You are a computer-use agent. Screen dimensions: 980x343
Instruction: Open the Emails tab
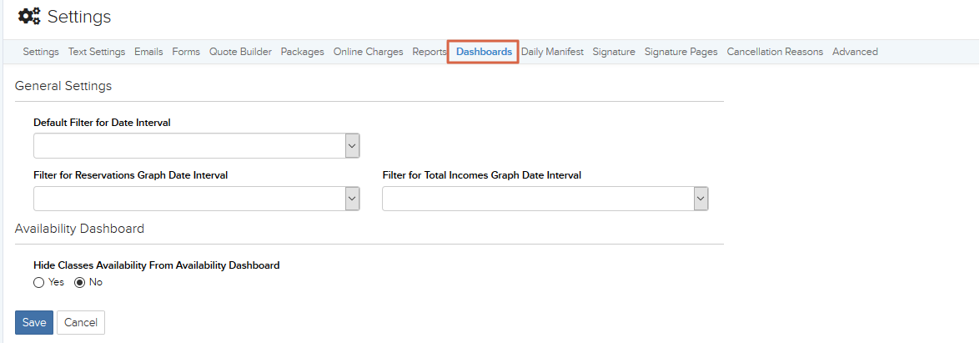coord(148,52)
